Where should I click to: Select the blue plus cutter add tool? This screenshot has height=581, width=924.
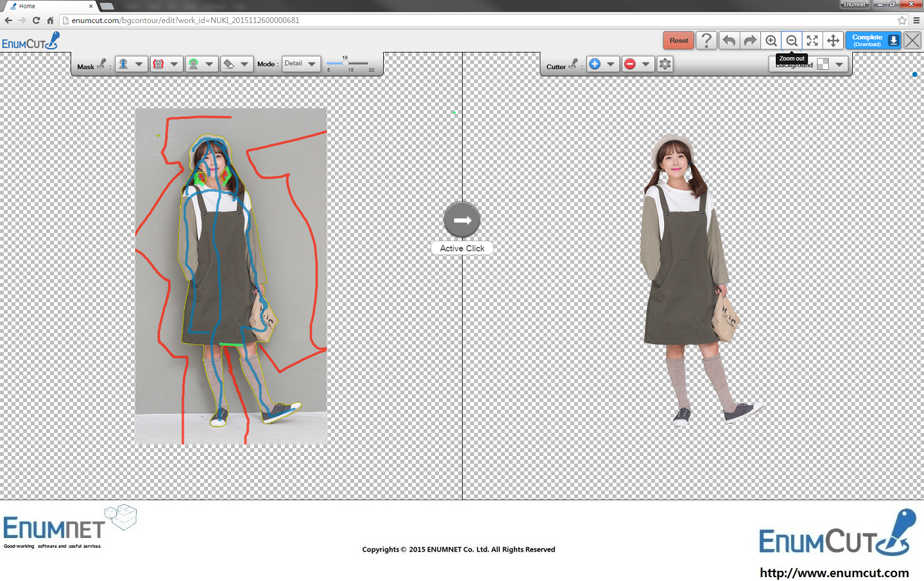[595, 64]
